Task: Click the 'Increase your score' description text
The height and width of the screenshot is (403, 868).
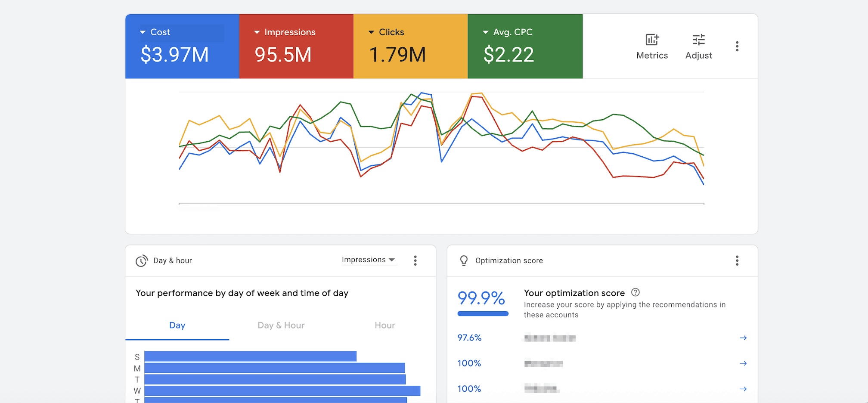Action: coord(624,310)
